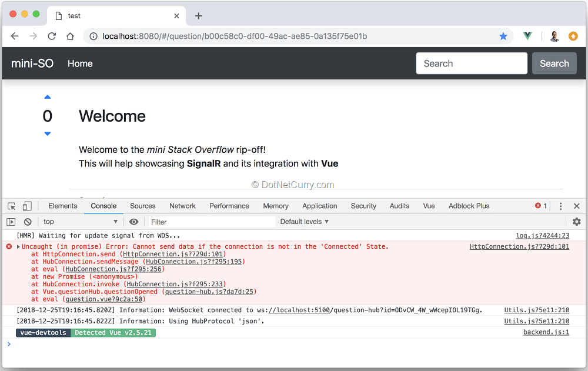Image resolution: width=588 pixels, height=371 pixels.
Task: Show the console sidebar
Action: click(11, 222)
